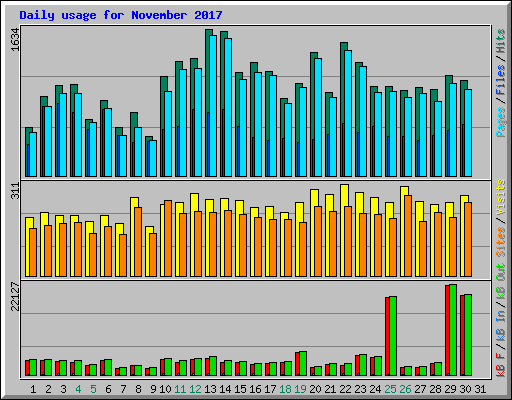Click the Hits legend label

pyautogui.click(x=501, y=41)
